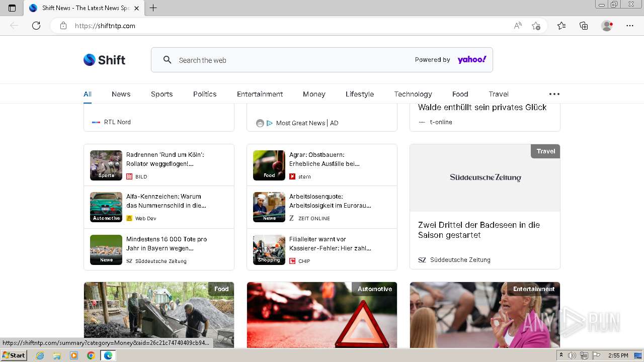The width and height of the screenshot is (644, 362).
Task: Refresh the page using reload button
Action: click(36, 26)
